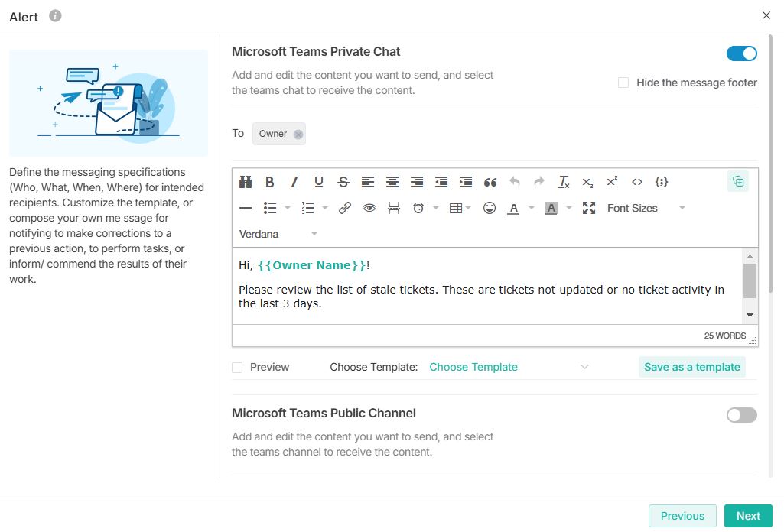784x532 pixels.
Task: Insert a link using the chain icon
Action: [x=345, y=208]
